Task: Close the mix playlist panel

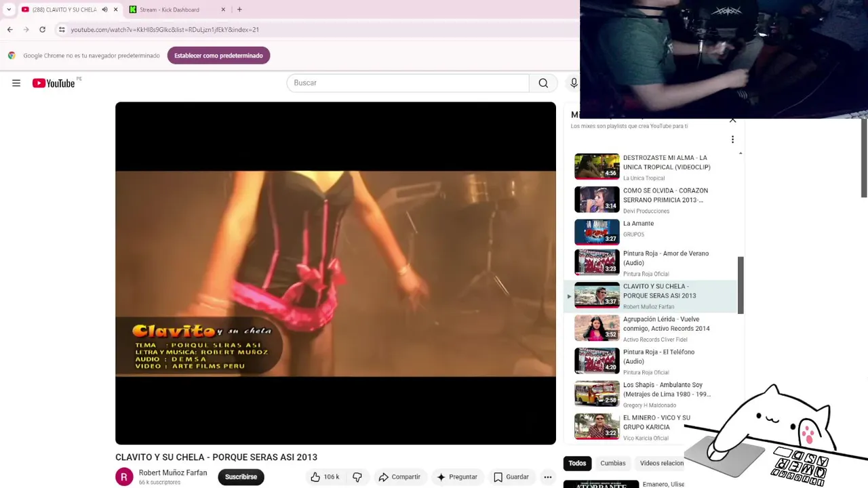Action: (732, 120)
